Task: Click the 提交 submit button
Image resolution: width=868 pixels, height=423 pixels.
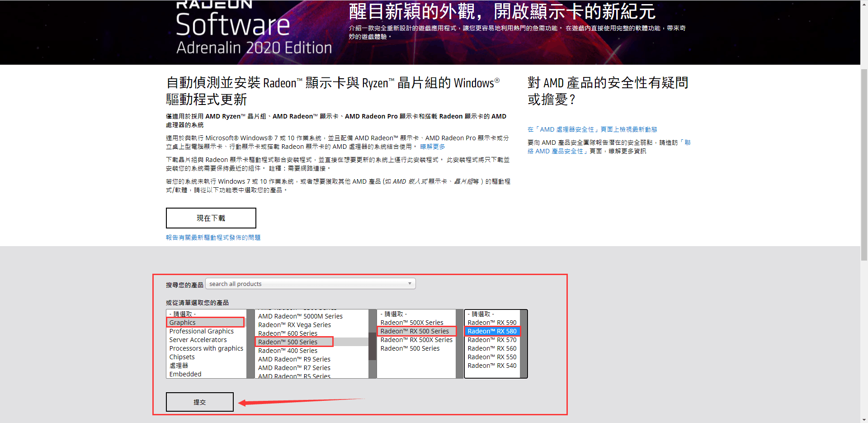Action: [x=200, y=402]
